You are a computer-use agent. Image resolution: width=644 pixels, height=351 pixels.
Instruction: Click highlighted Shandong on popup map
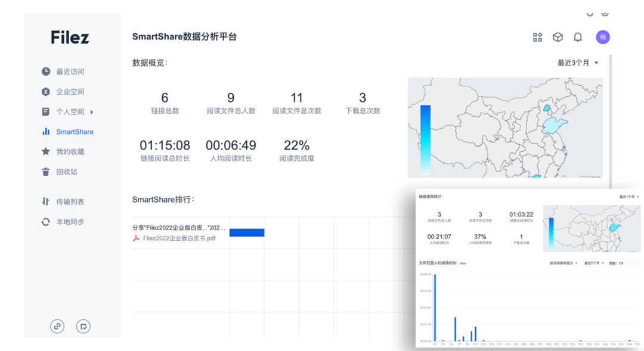click(614, 227)
